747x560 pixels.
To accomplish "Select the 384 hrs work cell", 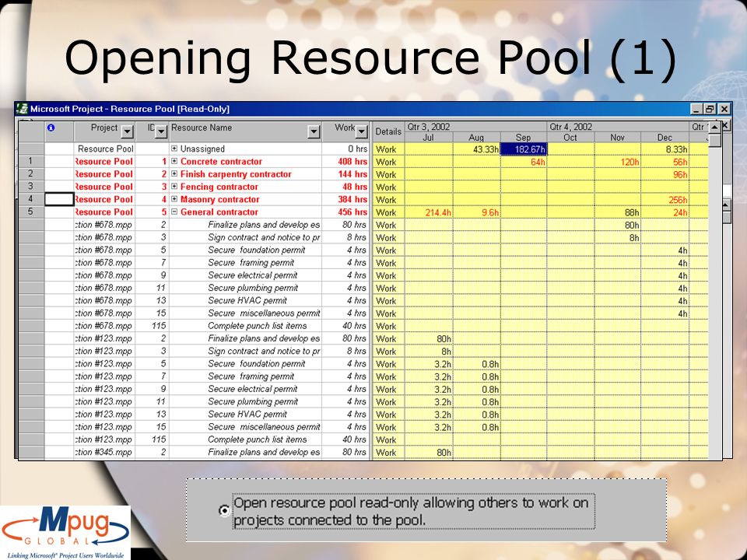I will [346, 199].
